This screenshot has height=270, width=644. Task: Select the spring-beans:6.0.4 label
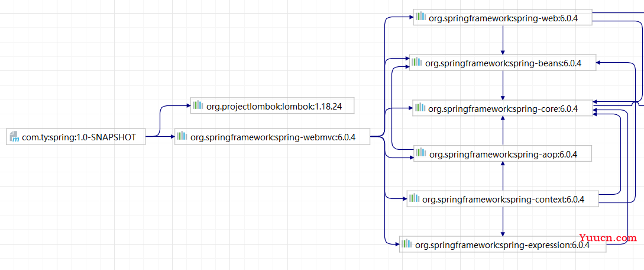tap(503, 64)
